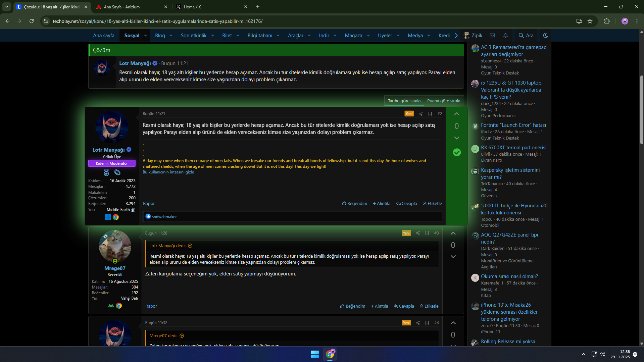
Task: Jump to quoted Mrege07 post arrow
Action: click(x=182, y=336)
